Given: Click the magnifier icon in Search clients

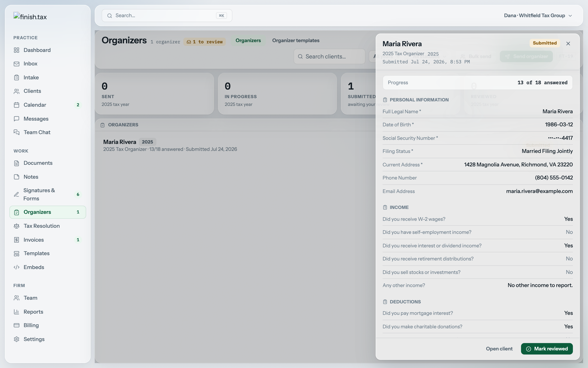Looking at the screenshot, I should (x=300, y=56).
